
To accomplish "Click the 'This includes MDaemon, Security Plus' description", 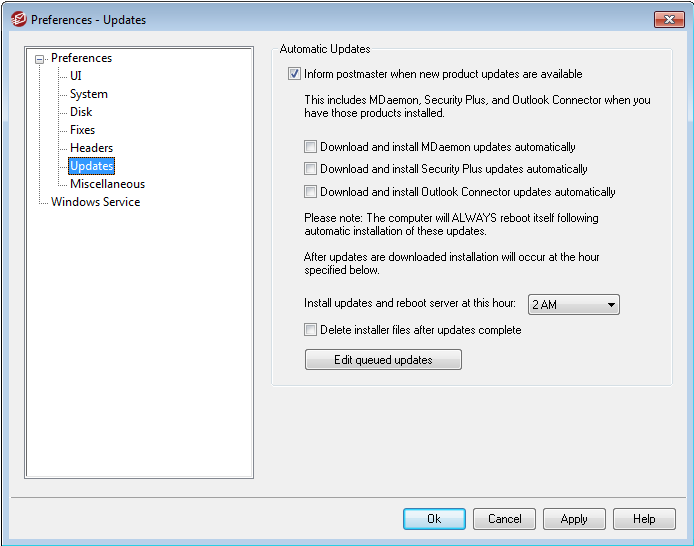I will [477, 107].
